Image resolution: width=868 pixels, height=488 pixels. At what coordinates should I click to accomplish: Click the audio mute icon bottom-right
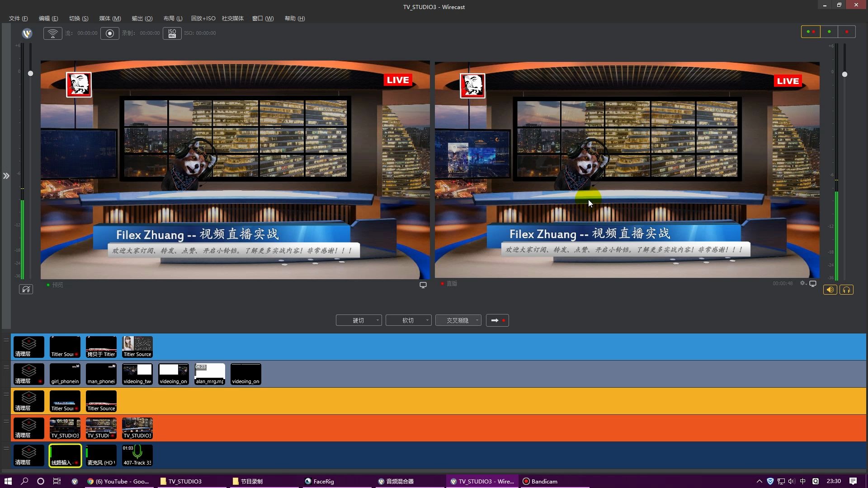pyautogui.click(x=830, y=290)
